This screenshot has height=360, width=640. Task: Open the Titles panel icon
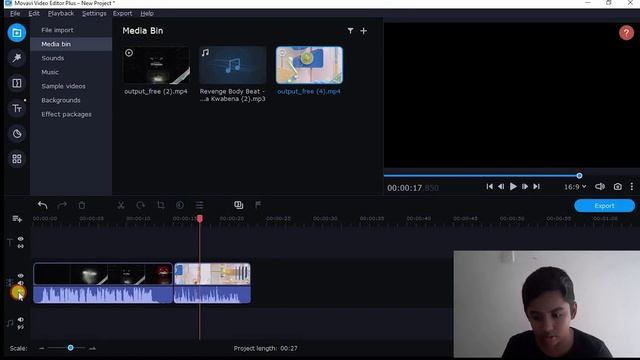17,109
